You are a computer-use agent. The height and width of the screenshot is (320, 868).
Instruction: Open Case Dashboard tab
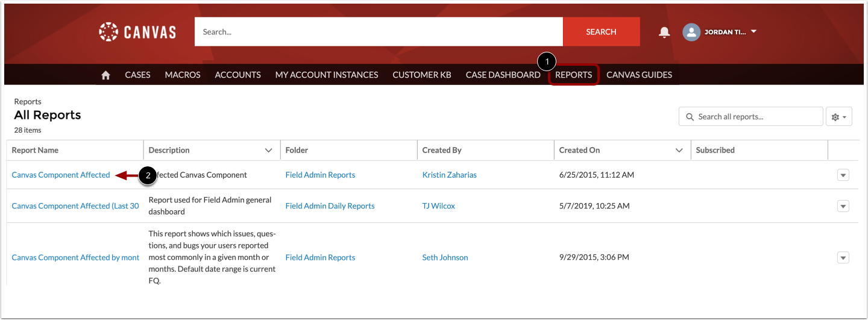tap(503, 75)
